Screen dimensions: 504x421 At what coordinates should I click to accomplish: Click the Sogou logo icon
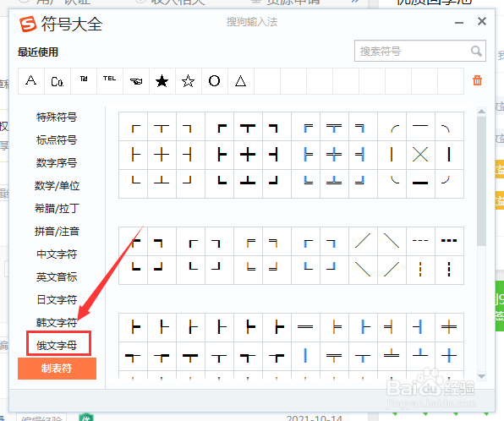pyautogui.click(x=28, y=25)
